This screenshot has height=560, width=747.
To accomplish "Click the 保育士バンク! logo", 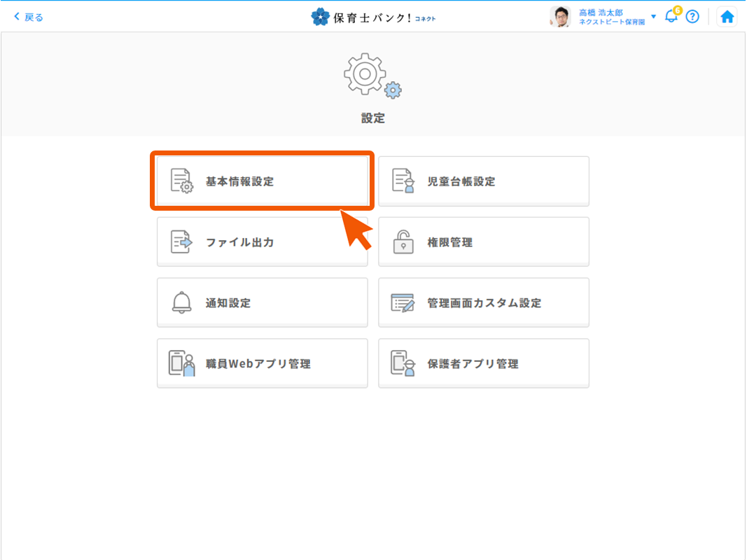I will pyautogui.click(x=373, y=17).
